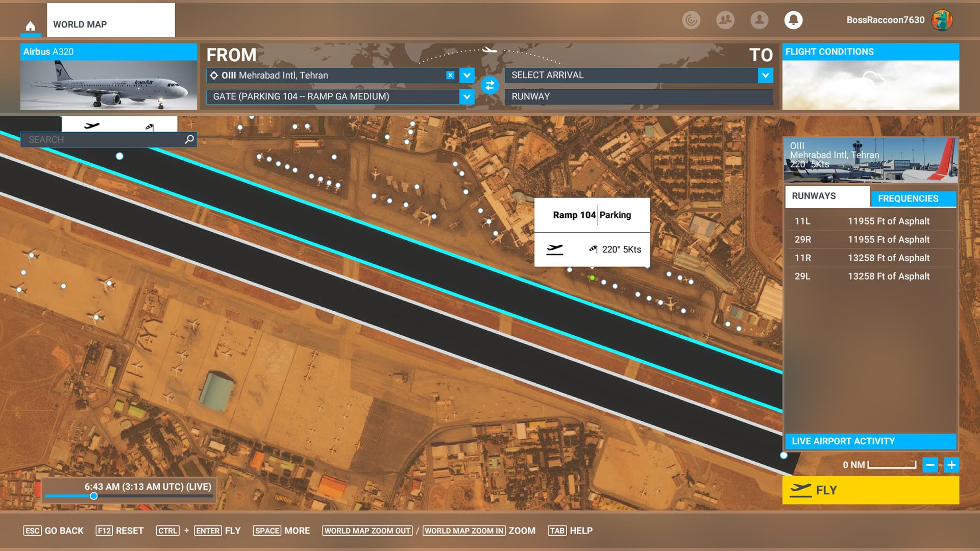The height and width of the screenshot is (551, 980).
Task: Adjust the time of day slider handle
Action: click(94, 496)
